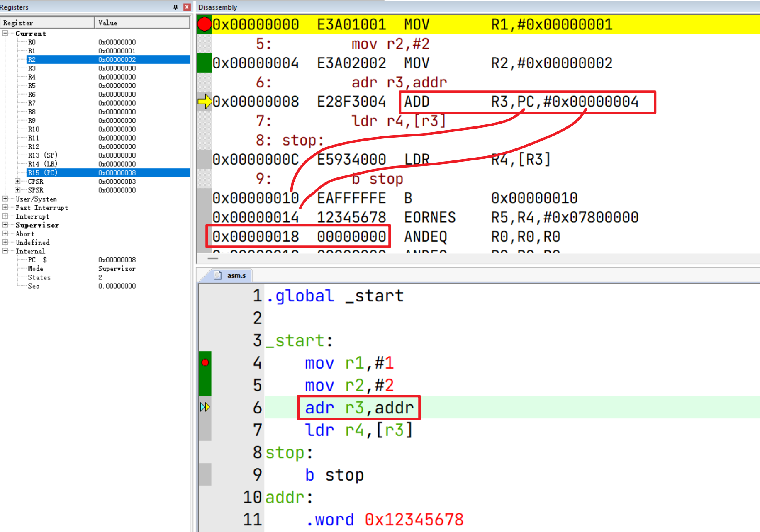
Task: Click R15 (PC) value 0x00000008
Action: coord(117,172)
